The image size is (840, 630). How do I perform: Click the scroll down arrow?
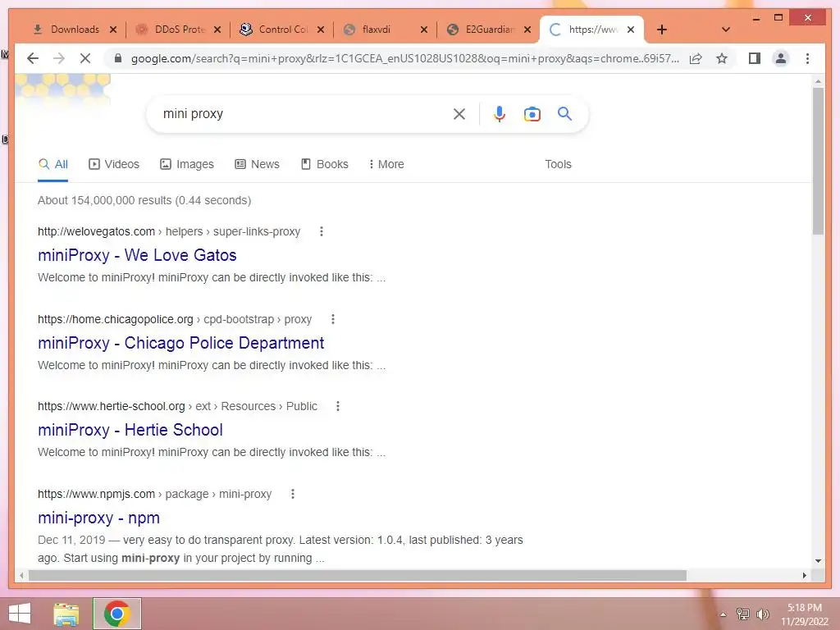pos(818,561)
